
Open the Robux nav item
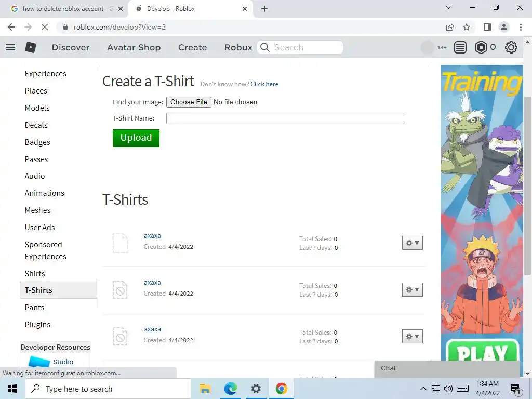(238, 47)
